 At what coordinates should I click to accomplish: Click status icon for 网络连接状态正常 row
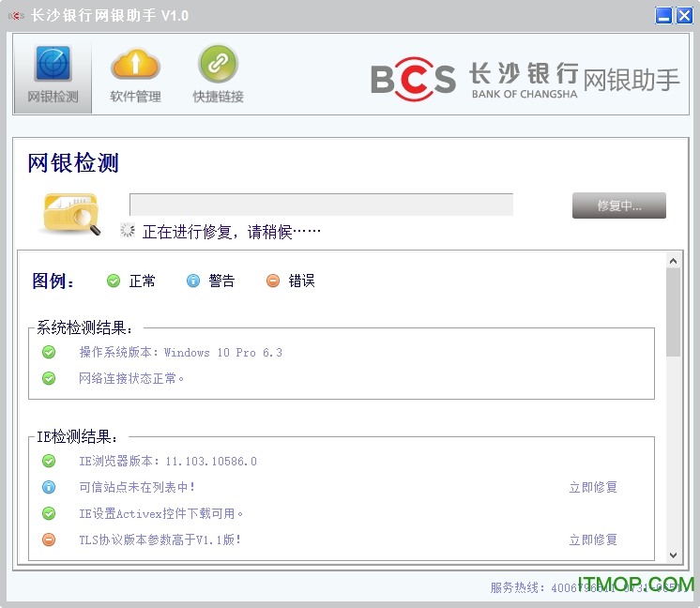pyautogui.click(x=49, y=378)
